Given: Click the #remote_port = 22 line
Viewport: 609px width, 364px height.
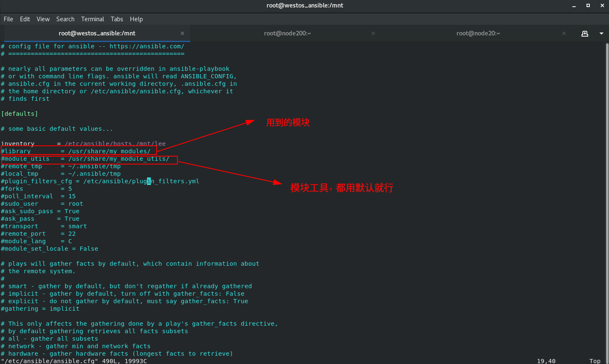Looking at the screenshot, I should 38,234.
